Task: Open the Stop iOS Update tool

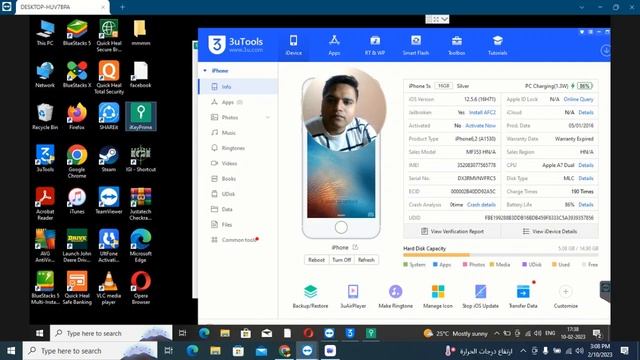Action: [480, 296]
